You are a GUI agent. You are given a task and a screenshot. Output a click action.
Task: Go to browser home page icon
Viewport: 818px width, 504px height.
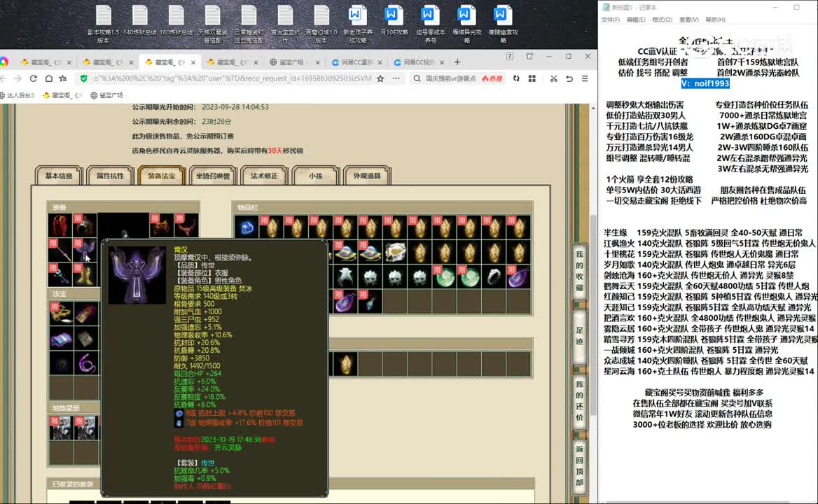48,78
